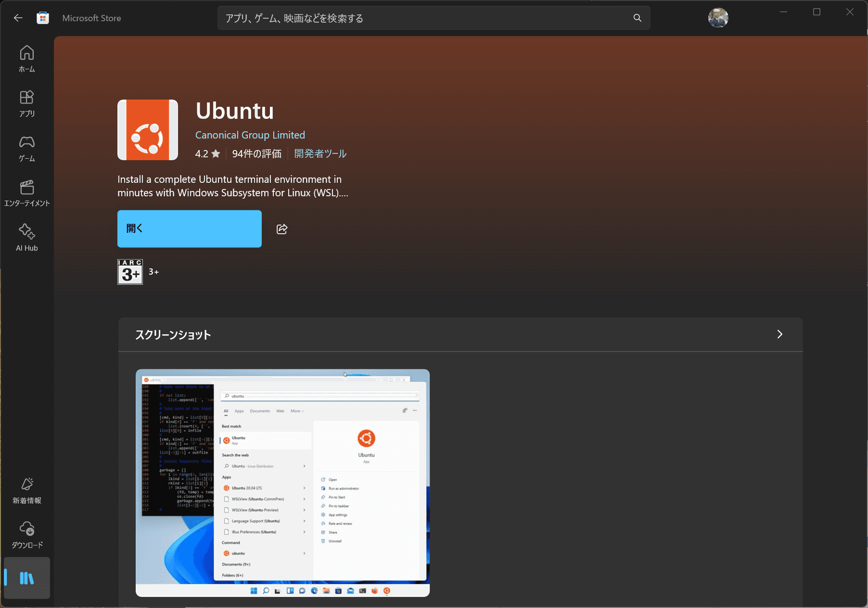Open the 開発者ツール category link

[320, 154]
